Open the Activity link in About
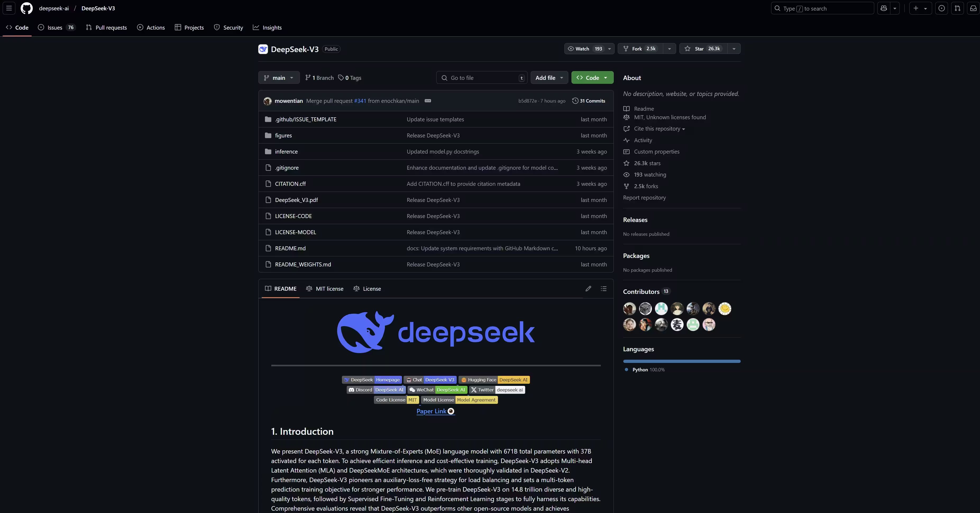This screenshot has width=980, height=513. (643, 140)
